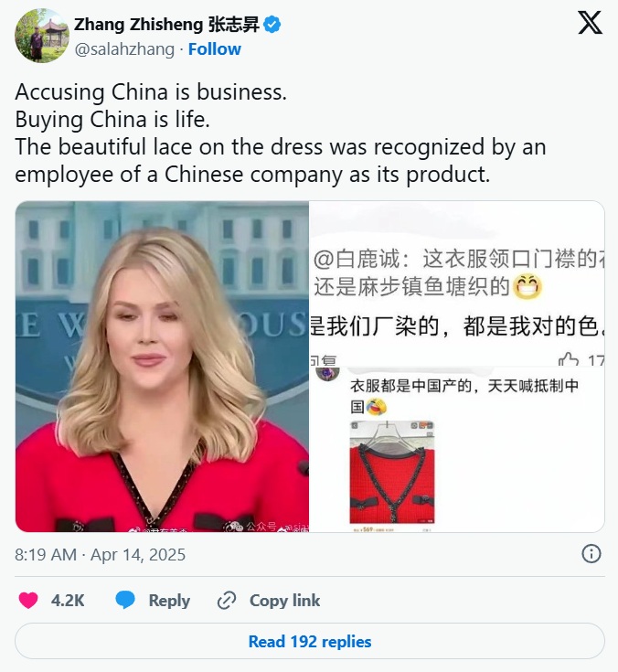The height and width of the screenshot is (672, 618).
Task: Click the tweet text about accusing China
Action: 281,133
